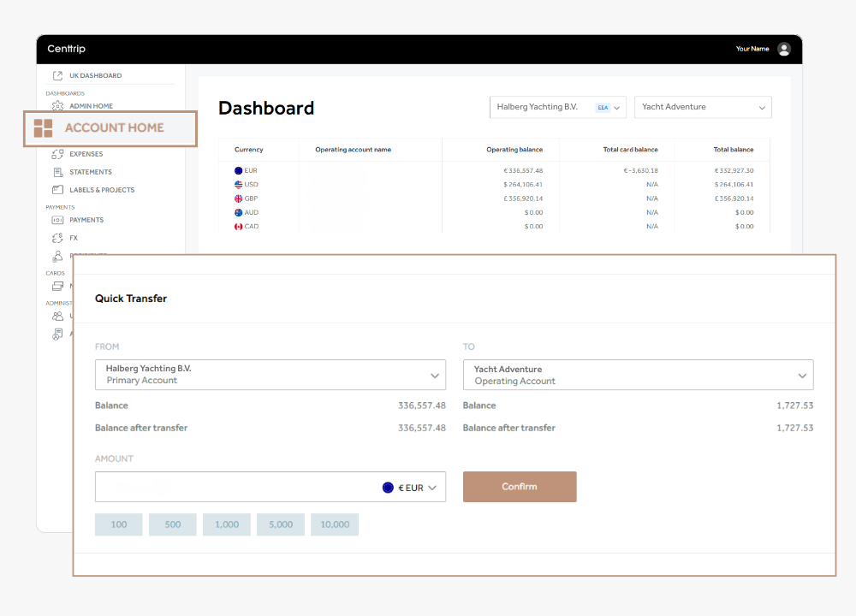Open the € EUR currency selector
Image resolution: width=856 pixels, height=616 pixels.
coord(411,488)
